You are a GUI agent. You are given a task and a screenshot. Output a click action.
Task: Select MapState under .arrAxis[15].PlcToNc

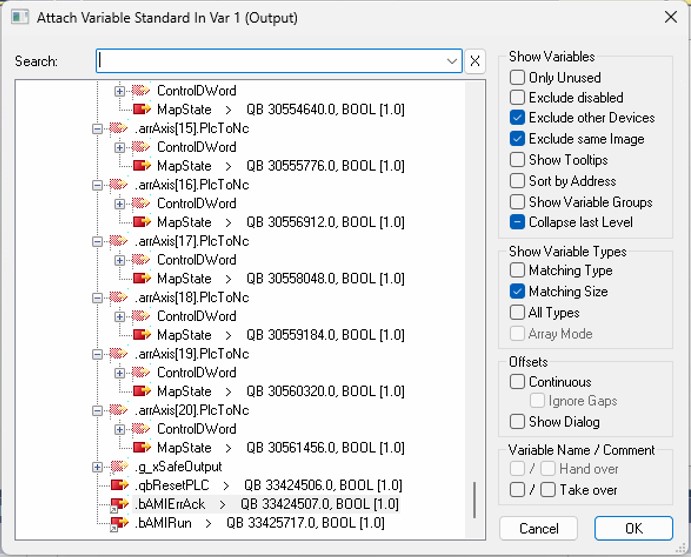184,166
